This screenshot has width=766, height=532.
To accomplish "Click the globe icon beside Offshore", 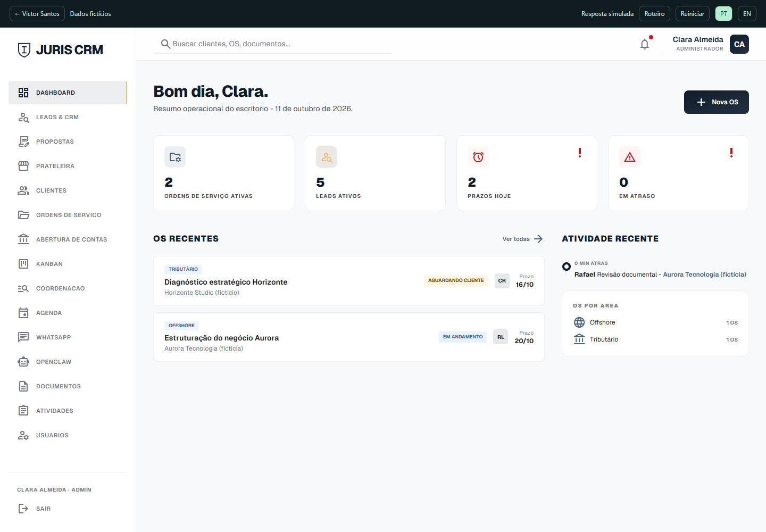I will [x=579, y=322].
